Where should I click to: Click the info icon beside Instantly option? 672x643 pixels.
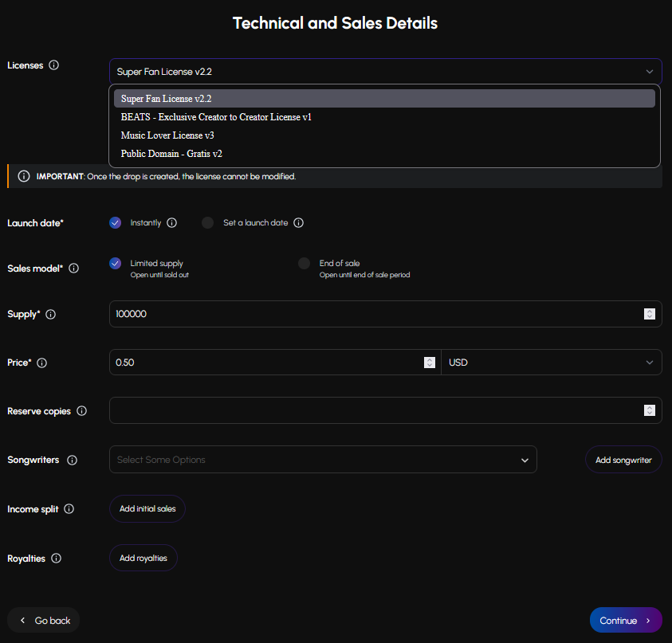pos(172,223)
